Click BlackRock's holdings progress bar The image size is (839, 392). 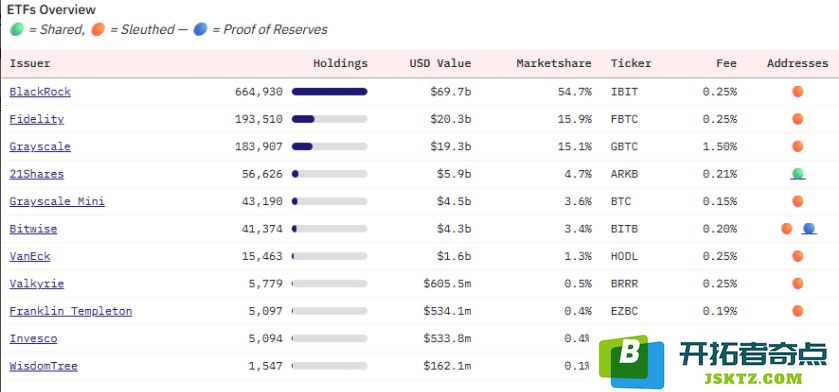pos(330,91)
